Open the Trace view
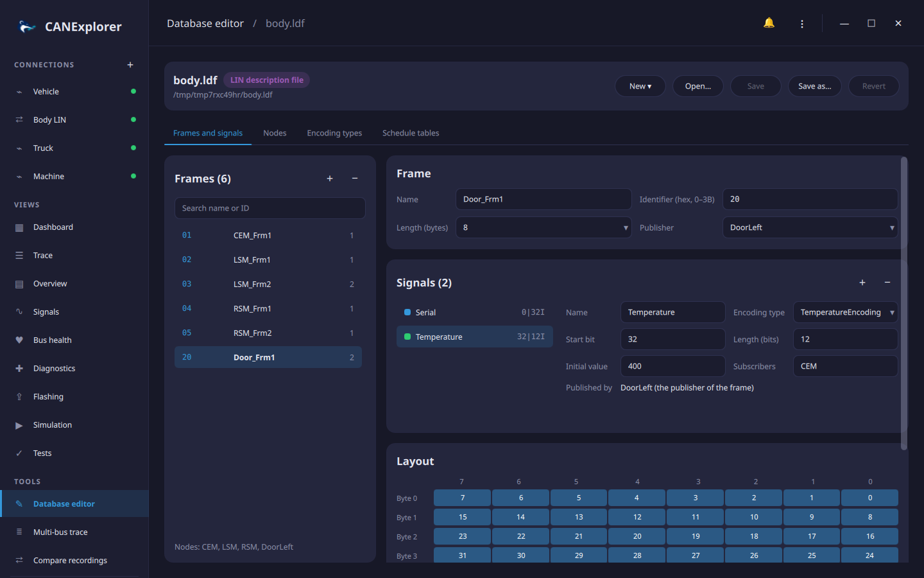 [x=74, y=256]
